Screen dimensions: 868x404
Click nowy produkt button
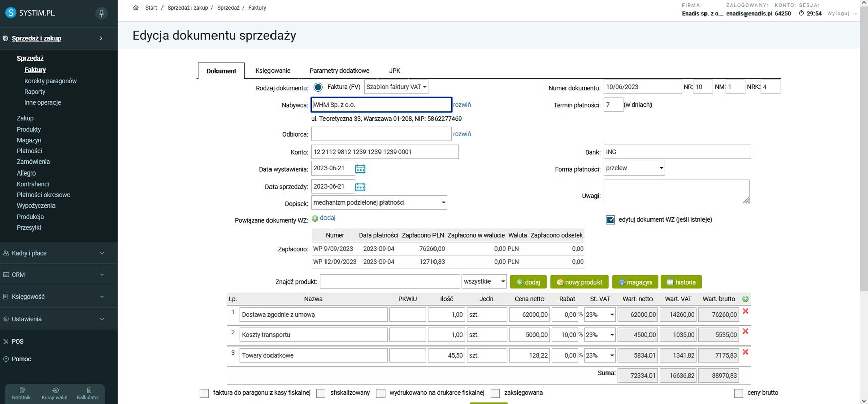pyautogui.click(x=579, y=282)
